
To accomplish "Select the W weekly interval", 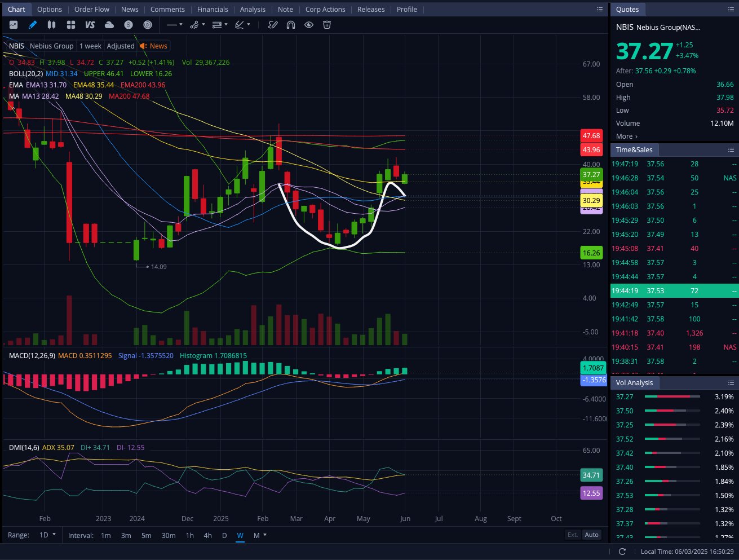I will point(240,535).
